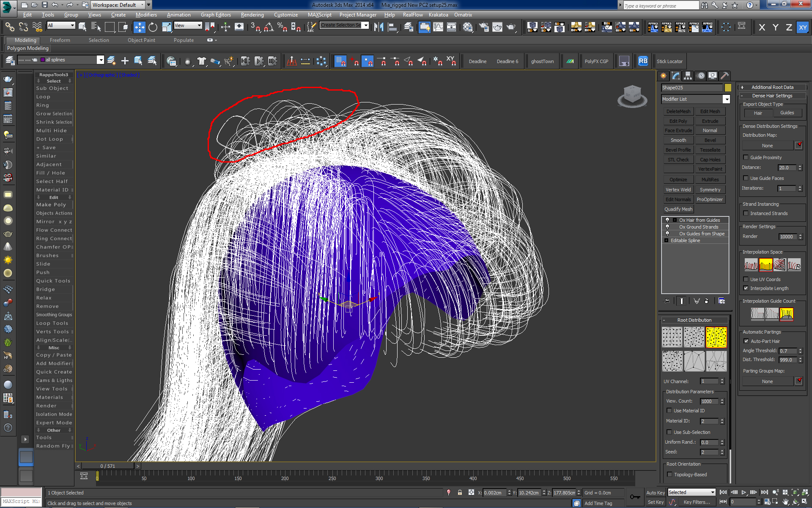Switch to the Hierarchy command panel
Viewport: 812px width, 508px height.
pos(688,76)
